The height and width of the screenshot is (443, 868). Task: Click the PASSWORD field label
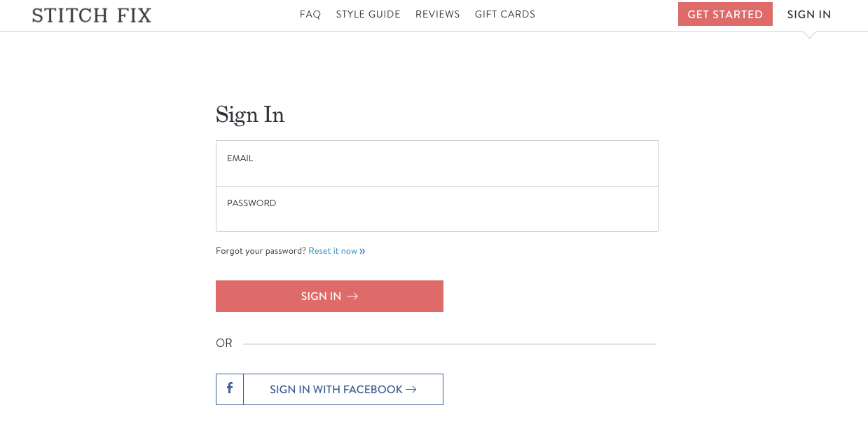(252, 203)
